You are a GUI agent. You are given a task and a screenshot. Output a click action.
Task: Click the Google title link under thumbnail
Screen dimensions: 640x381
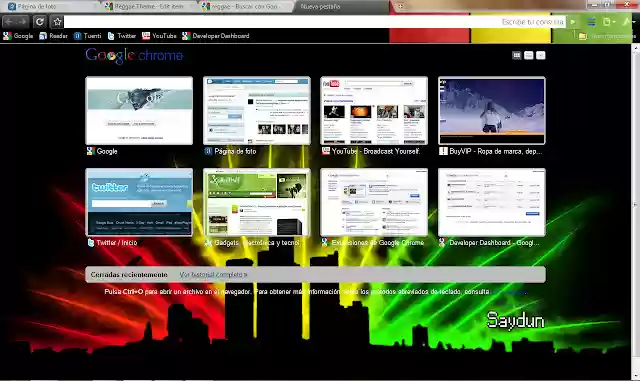pyautogui.click(x=107, y=152)
